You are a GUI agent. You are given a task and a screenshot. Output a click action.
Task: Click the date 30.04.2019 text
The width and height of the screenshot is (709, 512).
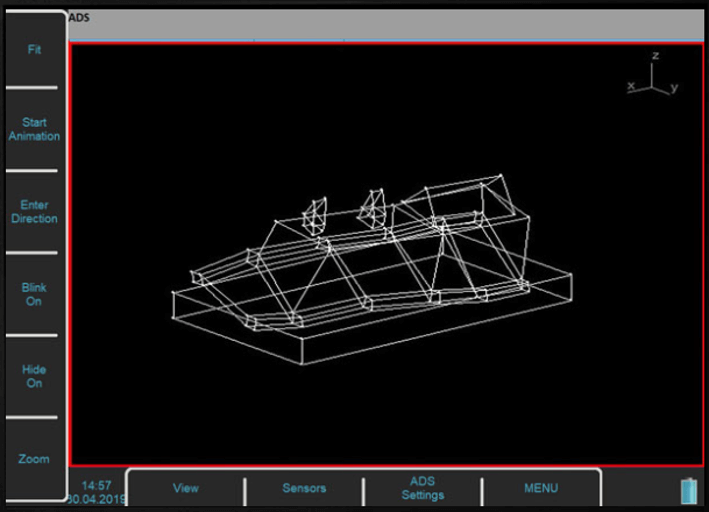96,499
